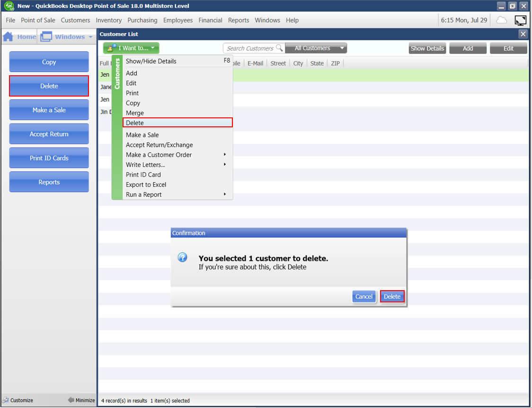Image resolution: width=532 pixels, height=408 pixels.
Task: Click the Delete button in the sidebar
Action: pos(49,86)
